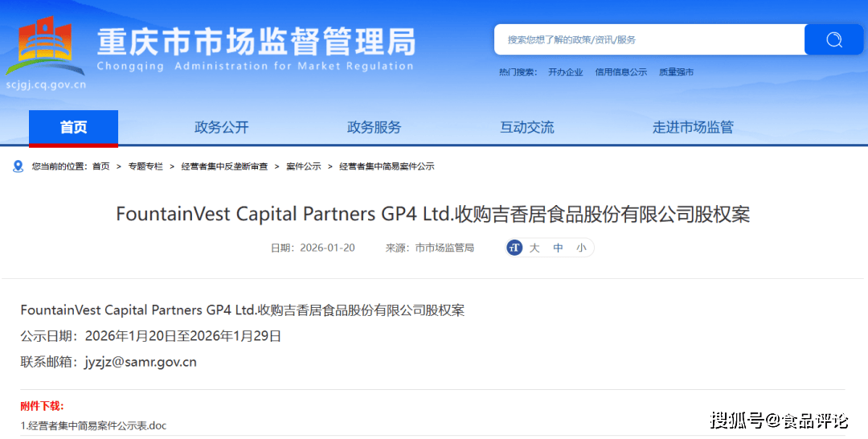Screen dimensions: 868x439
Task: Click the location pin icon in breadcrumb
Action: point(18,166)
